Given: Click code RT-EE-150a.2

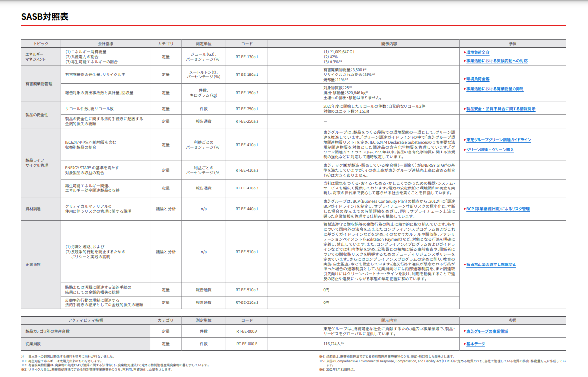Looking at the screenshot, I should (x=247, y=93).
